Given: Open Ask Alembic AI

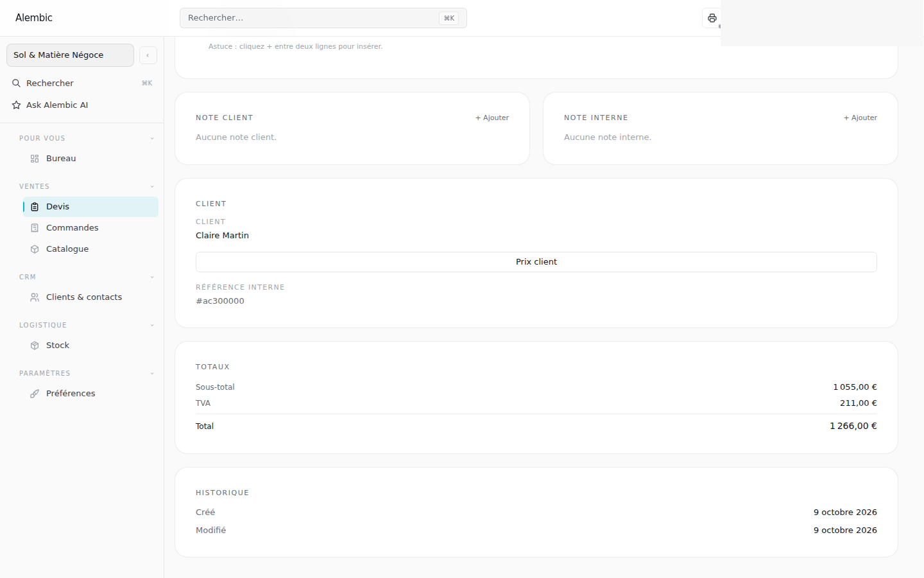Looking at the screenshot, I should pos(82,105).
